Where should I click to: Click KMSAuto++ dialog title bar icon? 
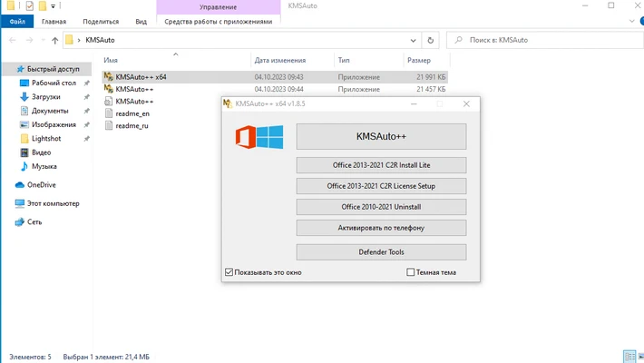228,103
